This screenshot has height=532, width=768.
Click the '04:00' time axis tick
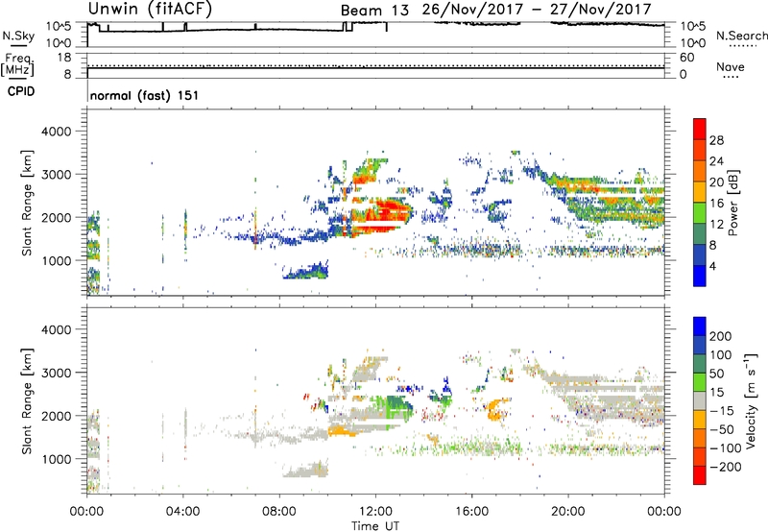tap(183, 512)
